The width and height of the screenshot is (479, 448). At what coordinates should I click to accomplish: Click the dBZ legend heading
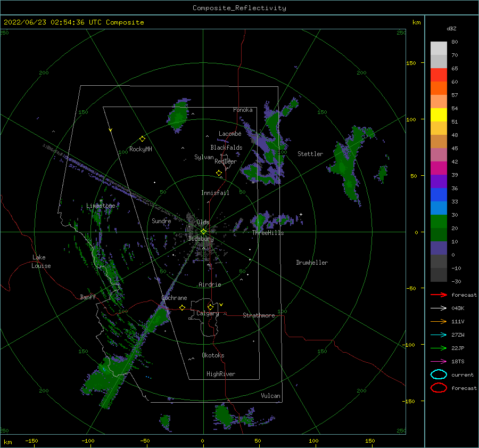[x=451, y=28]
